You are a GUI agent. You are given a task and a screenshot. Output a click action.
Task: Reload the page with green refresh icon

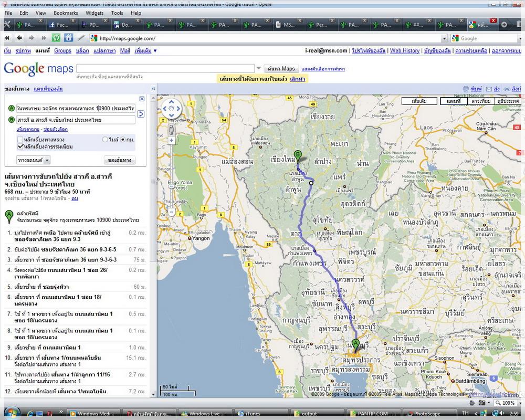[56, 38]
